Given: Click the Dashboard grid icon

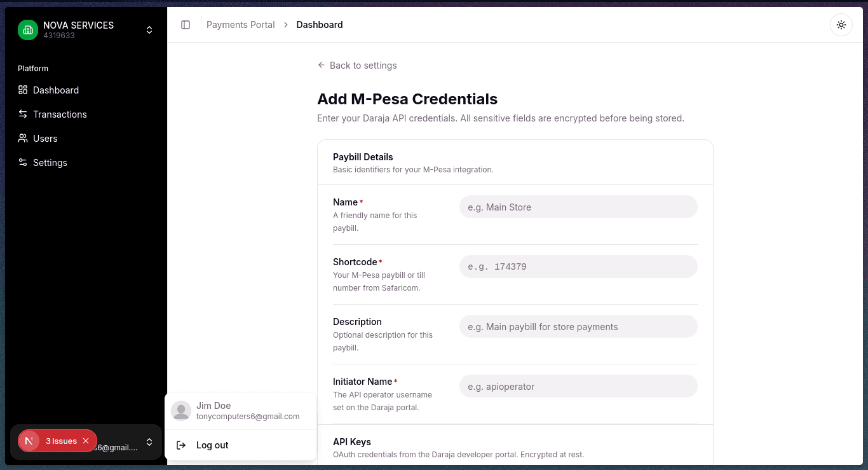Looking at the screenshot, I should click(x=23, y=90).
